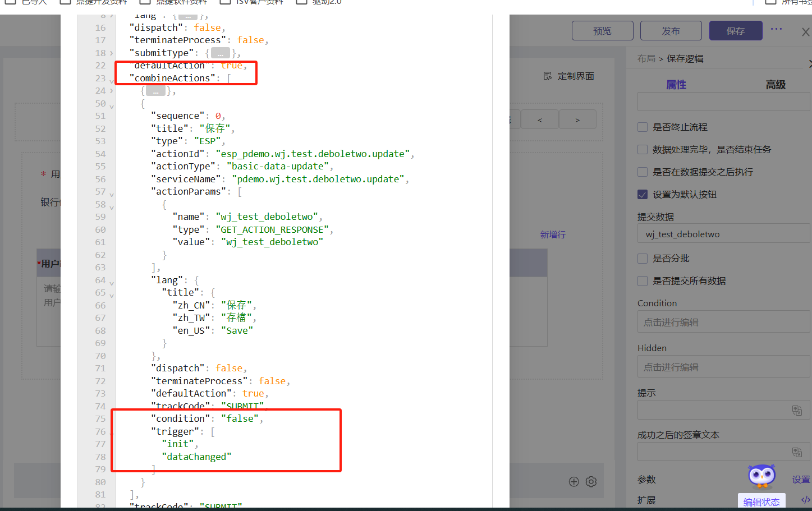Collapse the trigger array at line 76
812x511 pixels.
[111, 434]
